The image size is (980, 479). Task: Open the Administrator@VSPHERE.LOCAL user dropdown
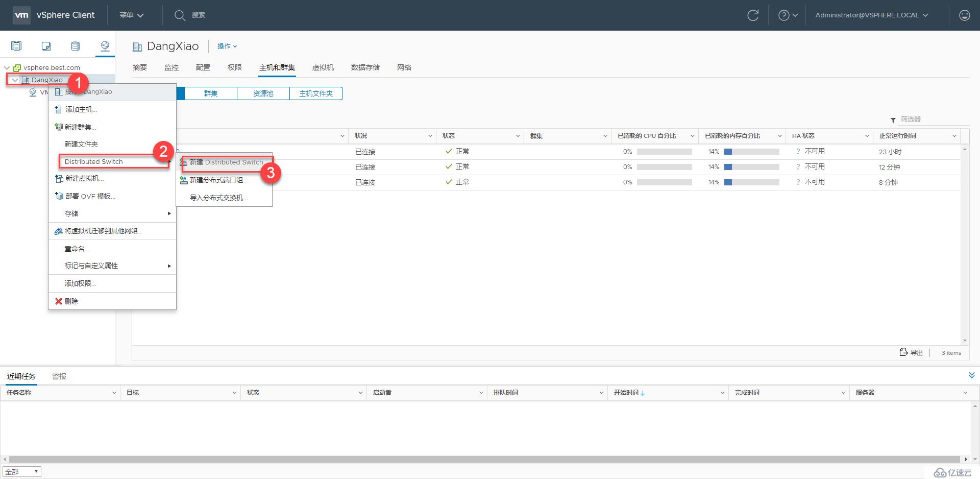(x=871, y=15)
